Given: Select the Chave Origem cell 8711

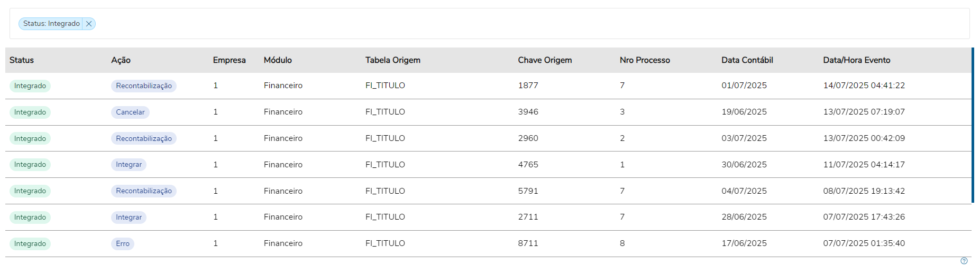Looking at the screenshot, I should click(x=528, y=243).
